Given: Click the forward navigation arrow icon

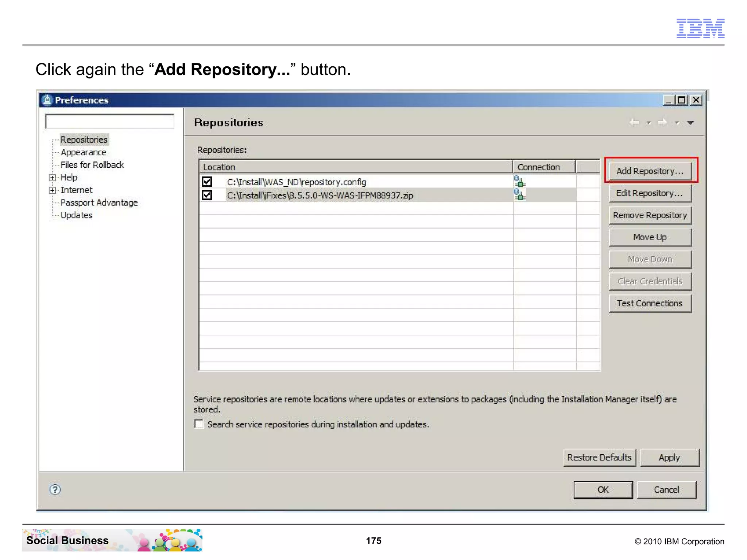Looking at the screenshot, I should [662, 122].
